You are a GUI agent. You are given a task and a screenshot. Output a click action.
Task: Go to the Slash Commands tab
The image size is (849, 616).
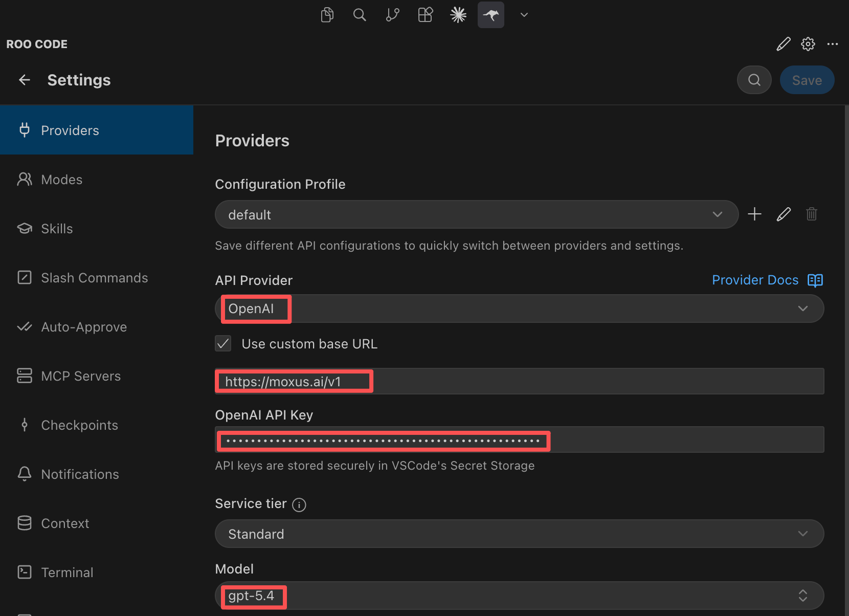(x=97, y=277)
